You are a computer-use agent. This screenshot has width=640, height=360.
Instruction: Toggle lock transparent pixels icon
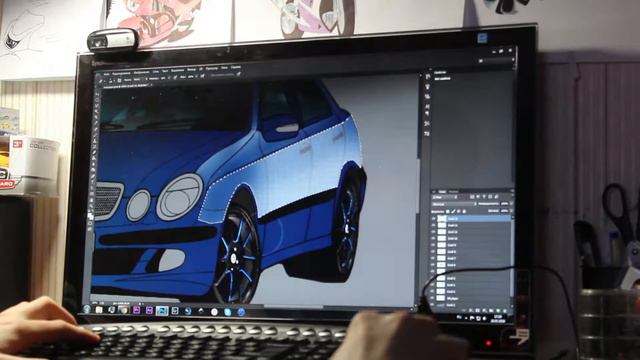coord(448,211)
